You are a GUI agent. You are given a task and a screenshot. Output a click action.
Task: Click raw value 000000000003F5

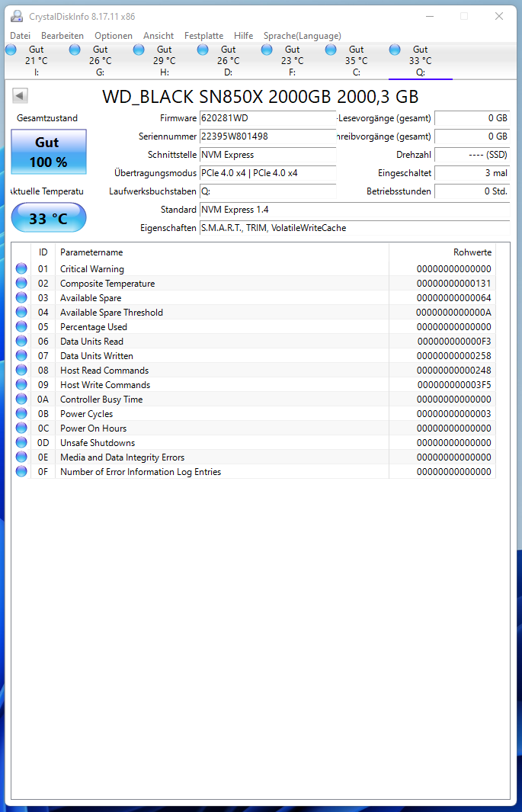point(453,385)
